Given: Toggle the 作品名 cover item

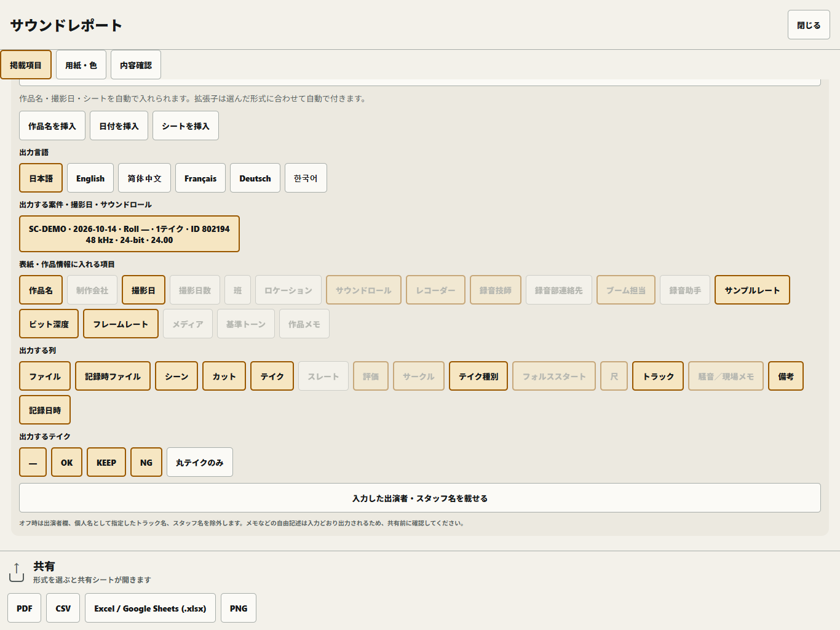Looking at the screenshot, I should 41,290.
